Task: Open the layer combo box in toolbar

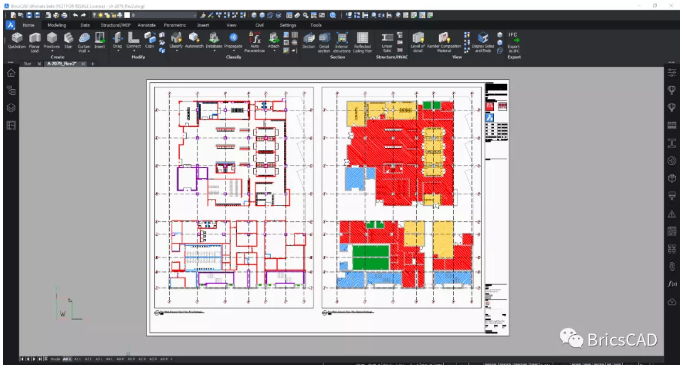Action: coord(163,15)
